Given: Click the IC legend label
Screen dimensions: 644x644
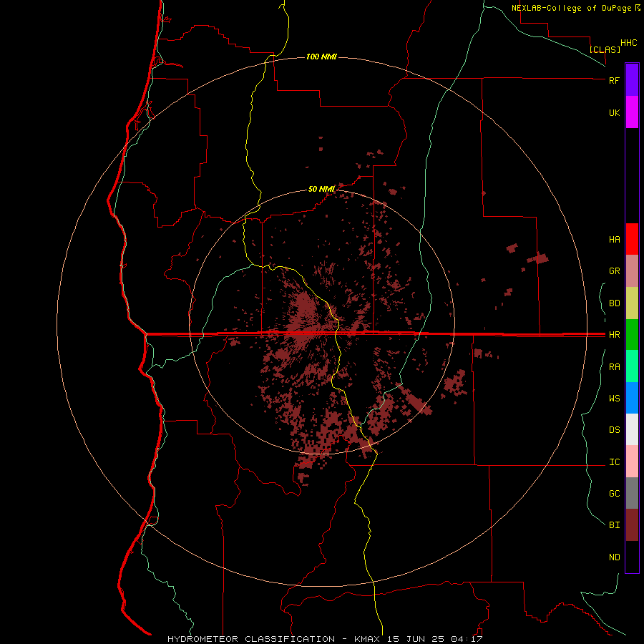Looking at the screenshot, I should pos(614,462).
